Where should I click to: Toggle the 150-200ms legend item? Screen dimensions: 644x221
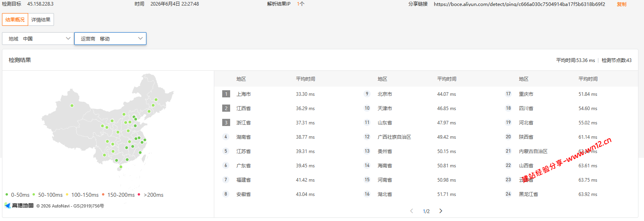tap(118, 195)
